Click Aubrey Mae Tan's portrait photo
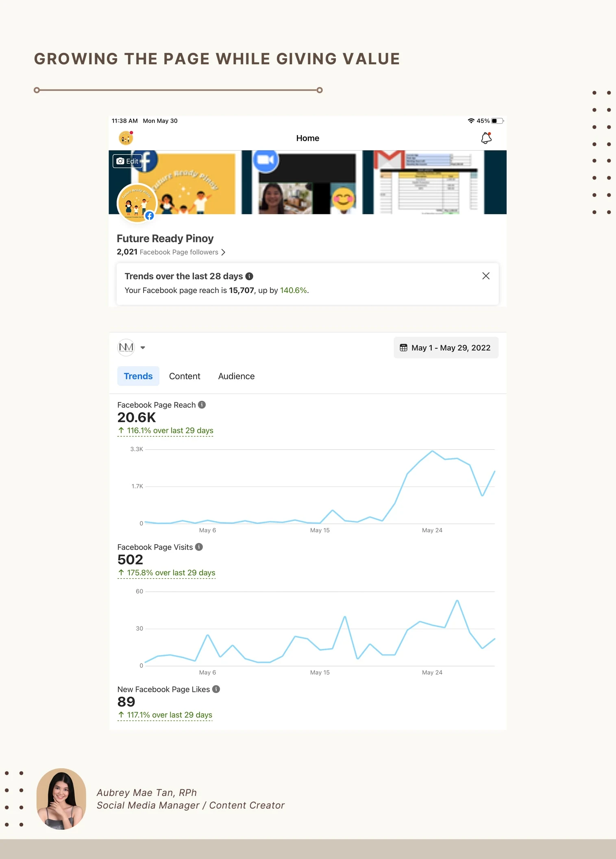The image size is (616, 859). click(x=61, y=798)
